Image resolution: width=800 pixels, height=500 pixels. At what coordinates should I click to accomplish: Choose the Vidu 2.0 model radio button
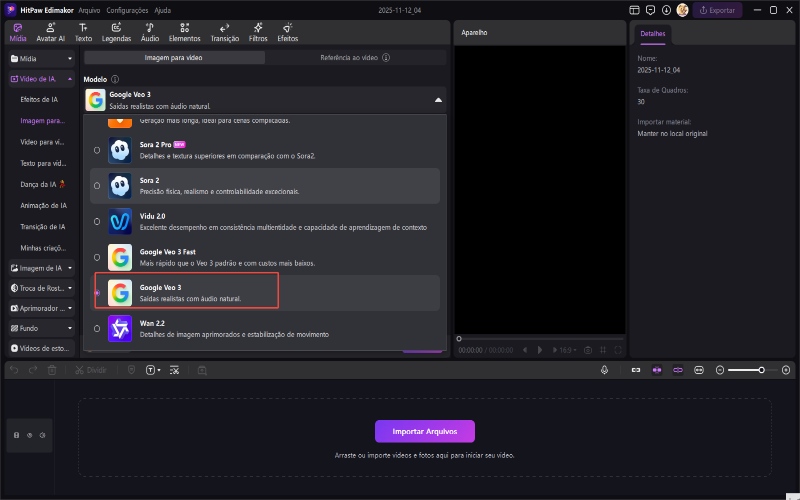click(97, 221)
